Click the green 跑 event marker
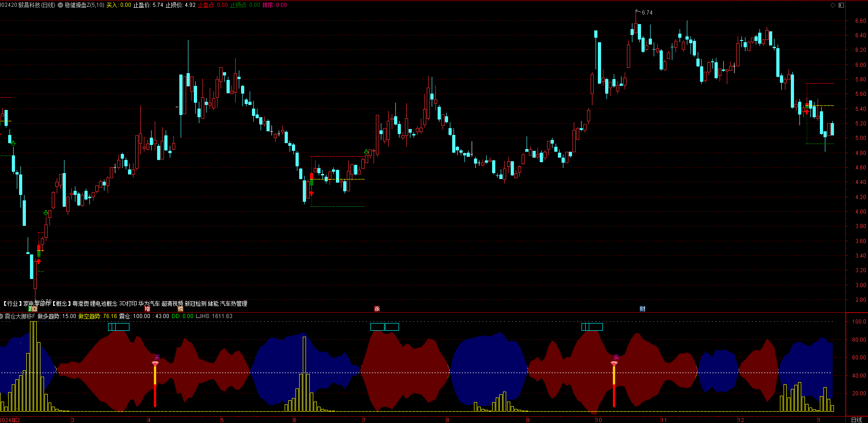 (30, 309)
